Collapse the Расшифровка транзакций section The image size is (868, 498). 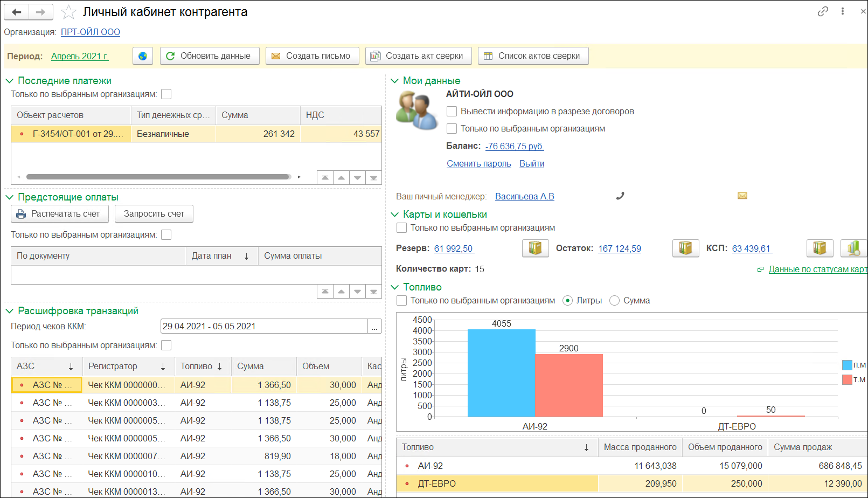click(9, 311)
